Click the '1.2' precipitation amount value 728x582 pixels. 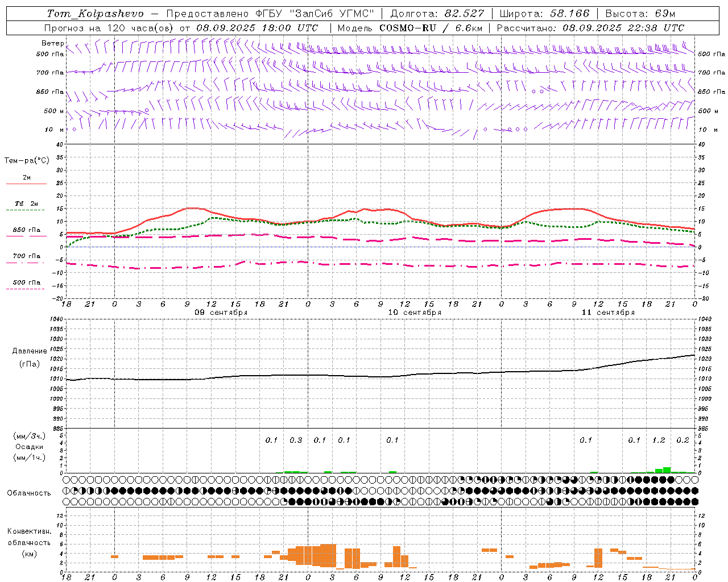(659, 440)
